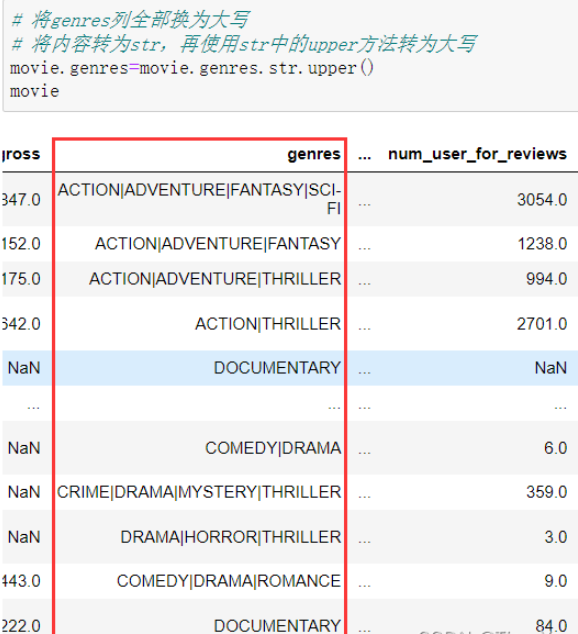Click the review count 3054.0
Screen dimensions: 578x634
[x=542, y=200]
